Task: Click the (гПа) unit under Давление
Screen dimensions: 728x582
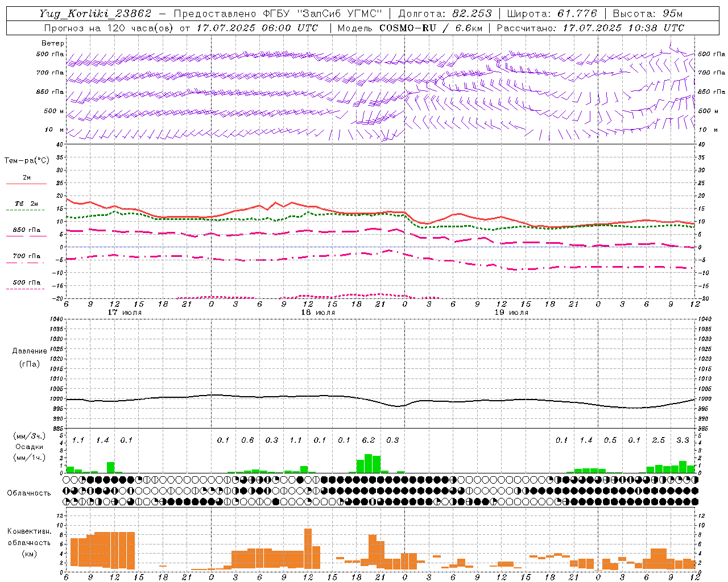Action: [30, 364]
